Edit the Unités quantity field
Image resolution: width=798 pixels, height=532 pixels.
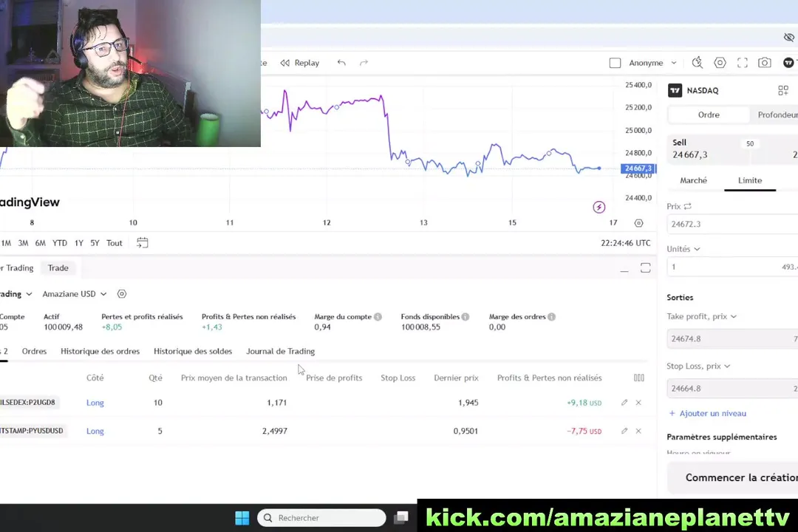(x=731, y=267)
